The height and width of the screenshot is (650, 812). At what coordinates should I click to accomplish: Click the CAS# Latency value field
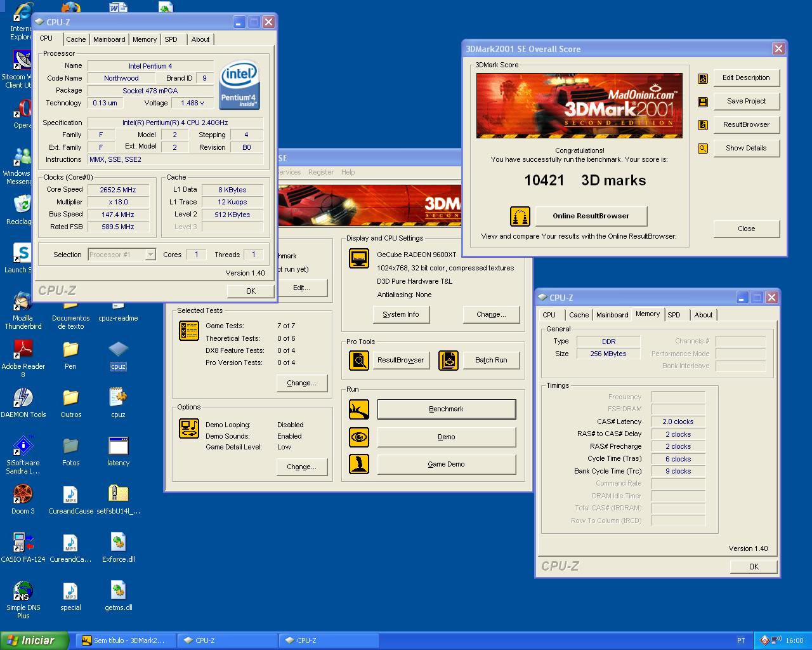click(678, 421)
